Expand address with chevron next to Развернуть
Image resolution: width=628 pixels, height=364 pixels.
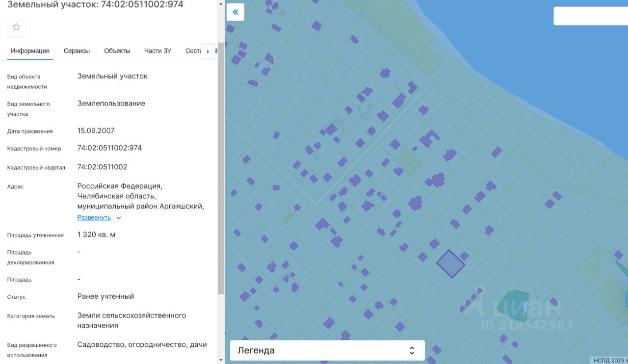(x=119, y=218)
